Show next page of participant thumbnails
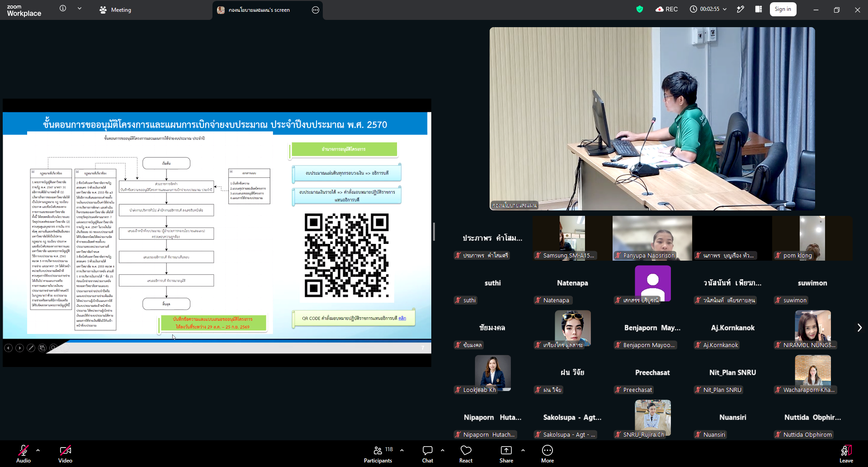Image resolution: width=868 pixels, height=467 pixels. (859, 328)
